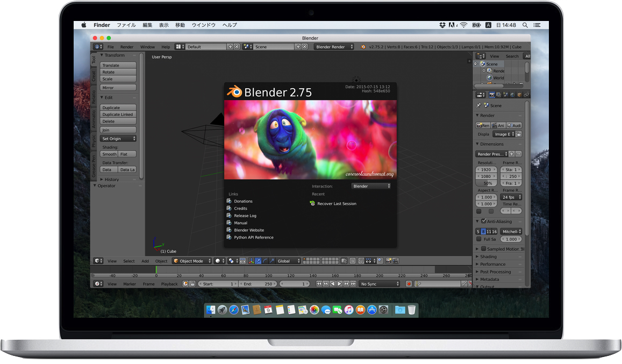Click the play animation forward button
The image size is (622, 364).
[340, 284]
